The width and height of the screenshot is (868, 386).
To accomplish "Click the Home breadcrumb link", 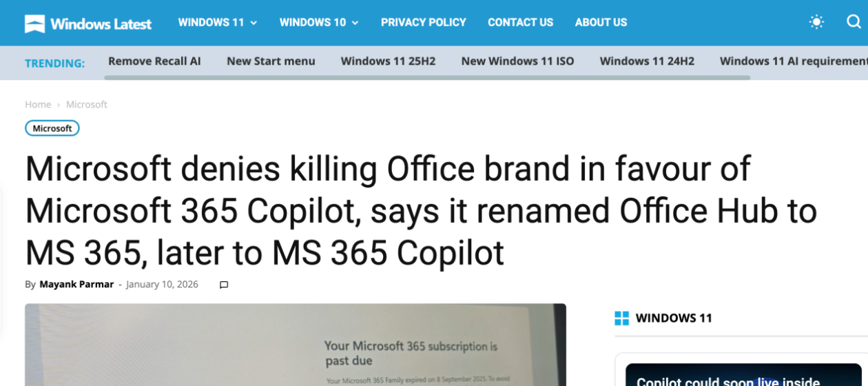I will coord(38,104).
